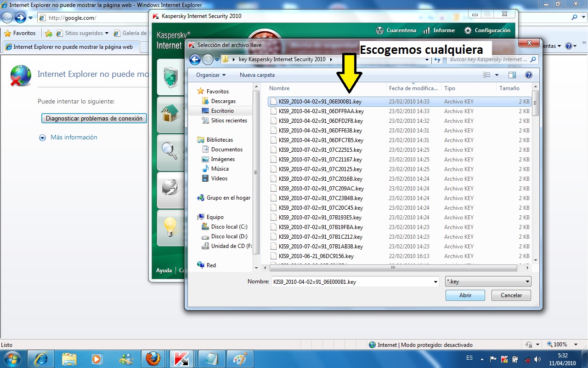Open Informe in the Kaspersky window
The height and width of the screenshot is (368, 588).
439,30
